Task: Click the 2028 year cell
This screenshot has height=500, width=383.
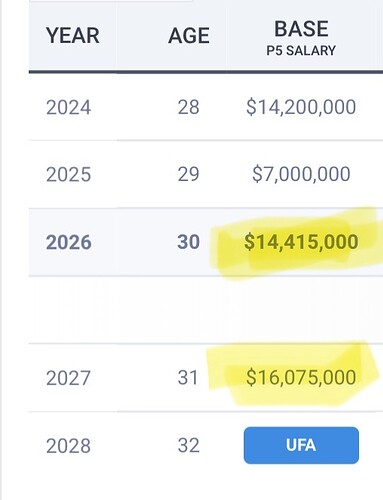Action: (x=68, y=446)
